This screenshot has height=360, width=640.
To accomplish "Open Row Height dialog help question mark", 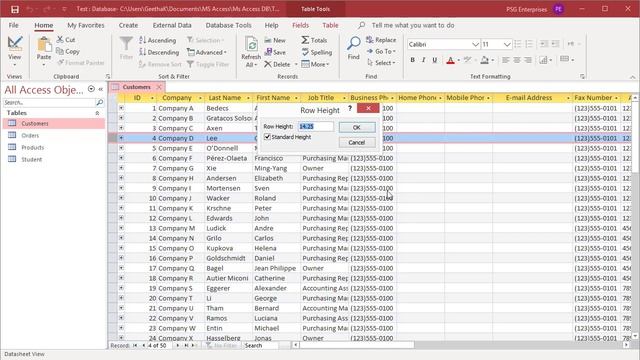I will pos(350,108).
